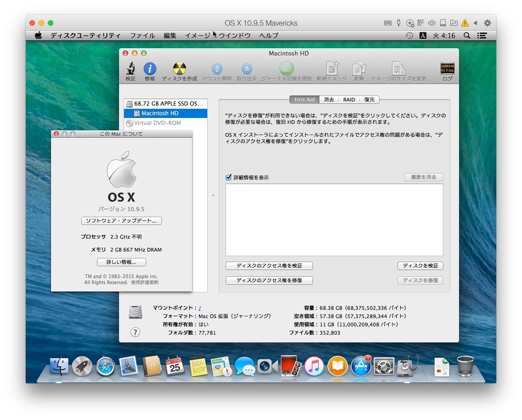This screenshot has width=522, height=420.
Task: Open the 編集 menu
Action: point(170,36)
